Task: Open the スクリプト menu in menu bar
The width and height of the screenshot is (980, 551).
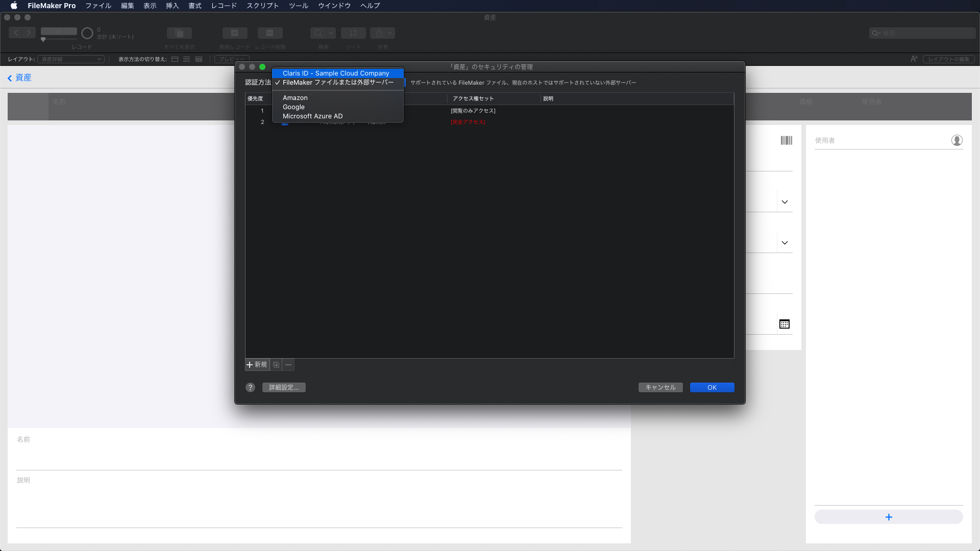Action: tap(262, 6)
